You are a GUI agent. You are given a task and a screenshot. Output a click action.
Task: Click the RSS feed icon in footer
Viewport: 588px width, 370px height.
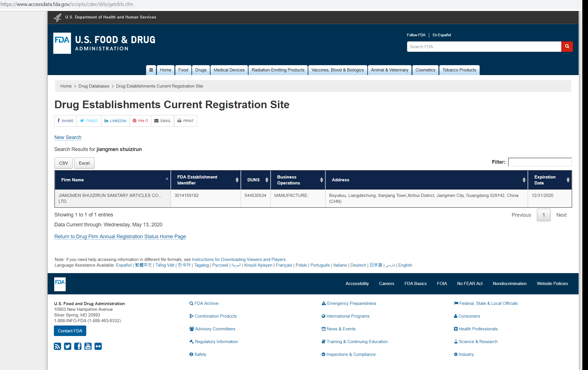coord(57,346)
